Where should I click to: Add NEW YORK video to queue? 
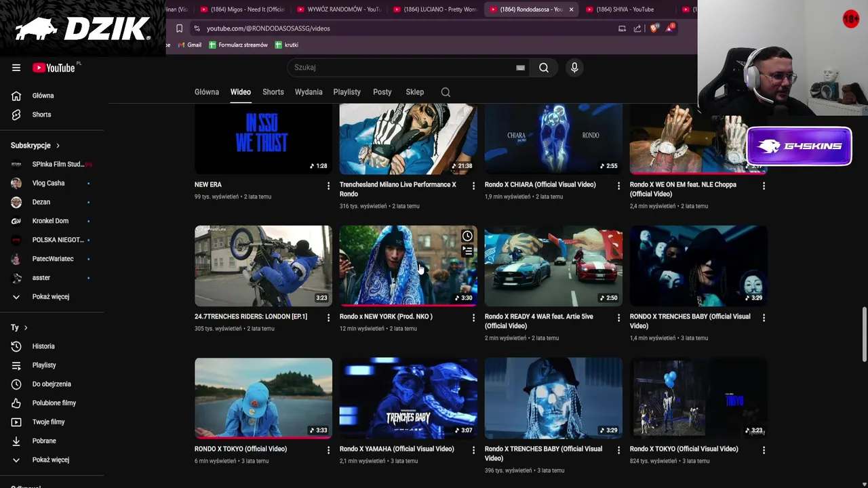pyautogui.click(x=467, y=251)
